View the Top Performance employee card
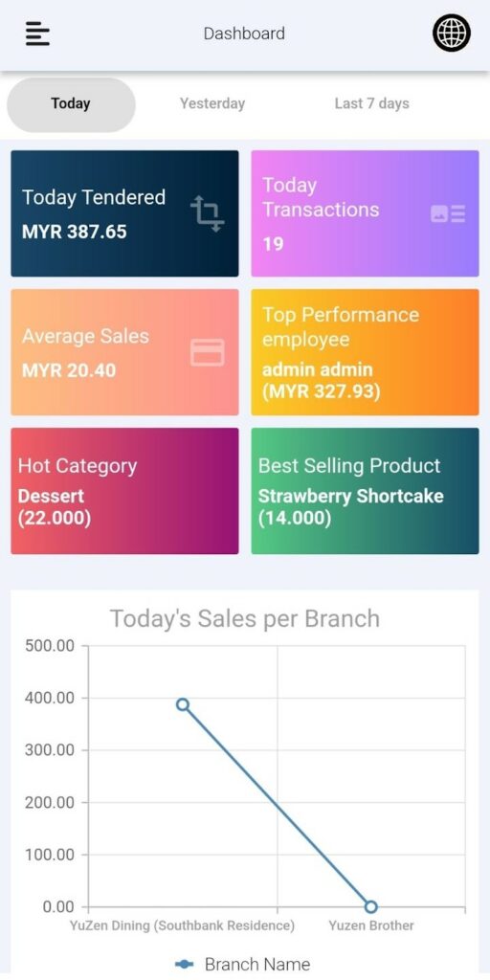 (x=365, y=352)
